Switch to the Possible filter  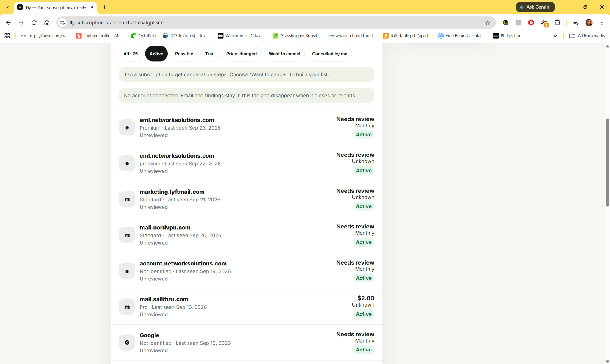tap(184, 54)
